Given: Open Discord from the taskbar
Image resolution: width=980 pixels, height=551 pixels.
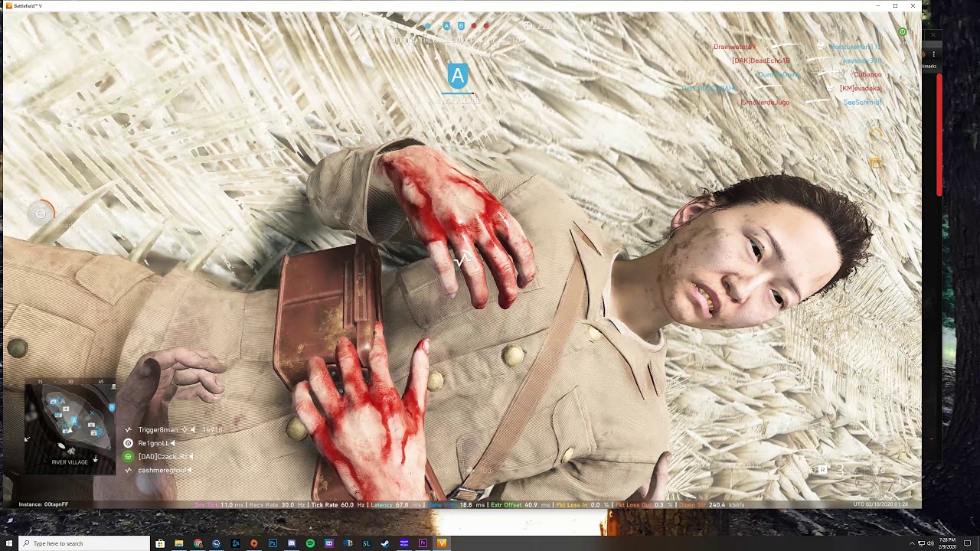Looking at the screenshot, I should pyautogui.click(x=291, y=543).
